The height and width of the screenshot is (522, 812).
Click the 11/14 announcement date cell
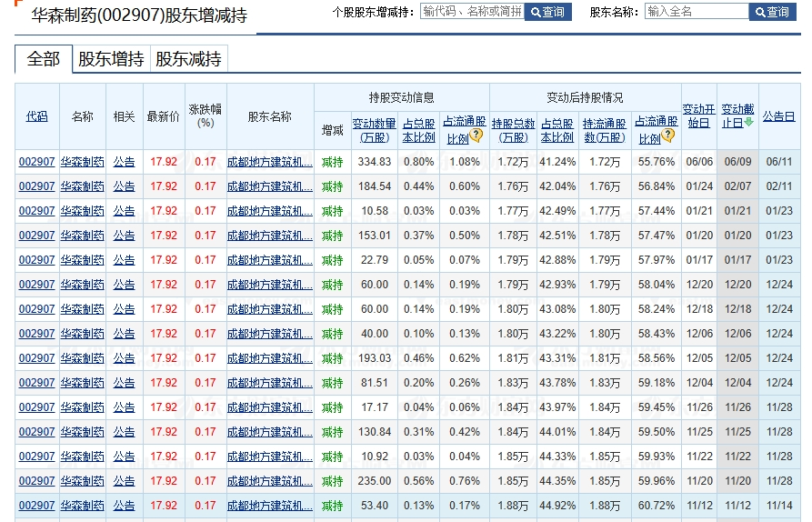779,505
